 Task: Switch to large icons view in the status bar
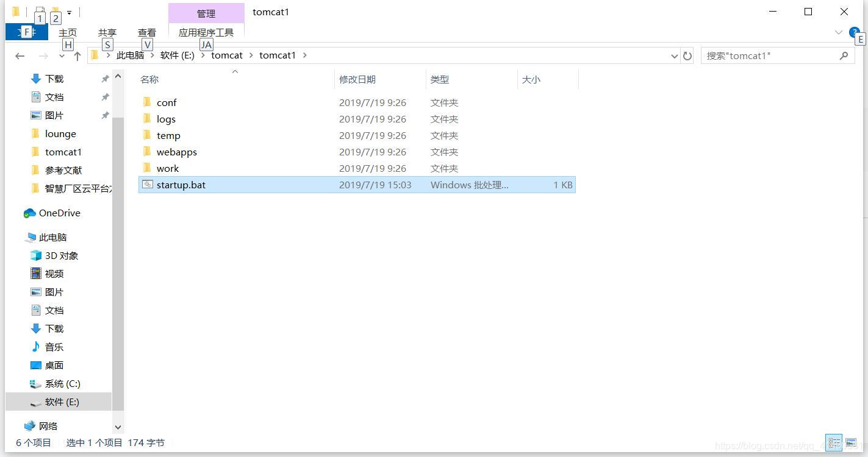point(851,442)
